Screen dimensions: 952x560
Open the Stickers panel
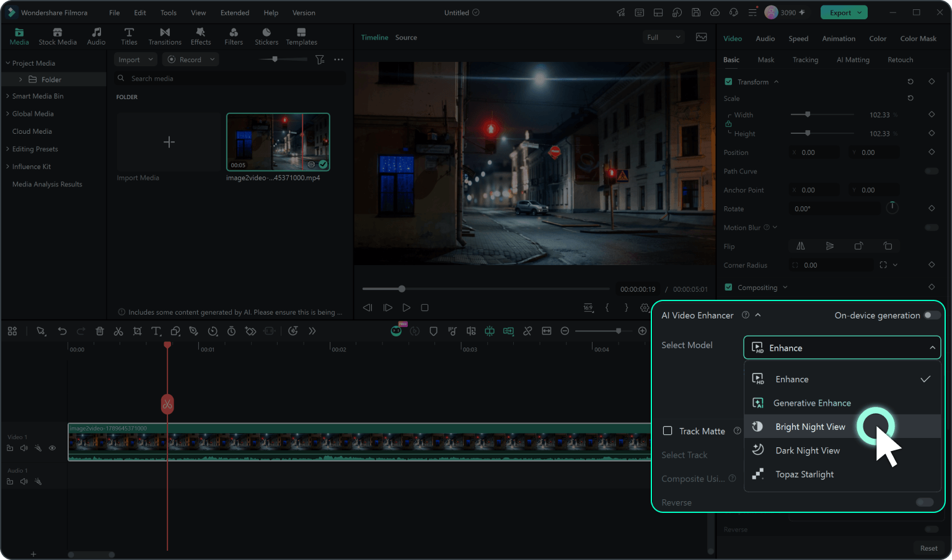(267, 37)
